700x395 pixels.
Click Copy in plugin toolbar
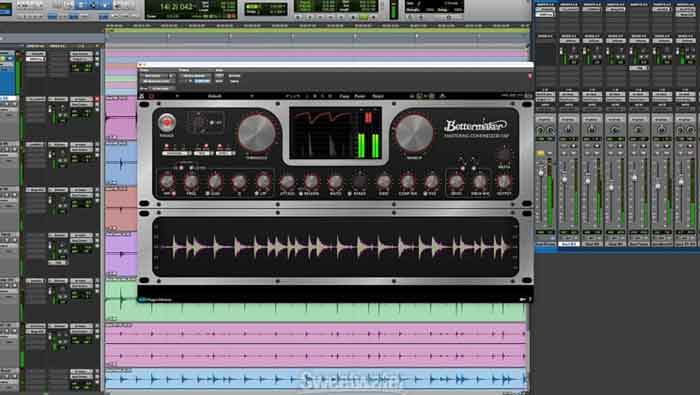(344, 96)
